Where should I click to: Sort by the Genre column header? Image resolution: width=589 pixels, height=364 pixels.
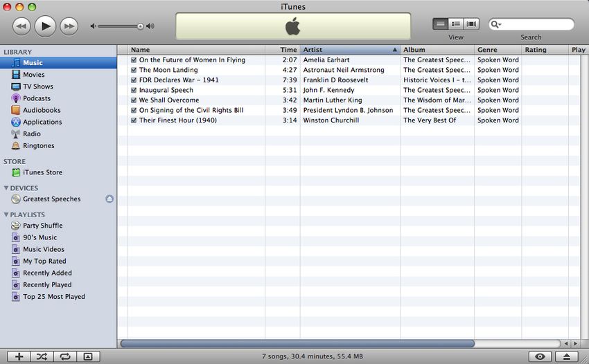[498, 50]
